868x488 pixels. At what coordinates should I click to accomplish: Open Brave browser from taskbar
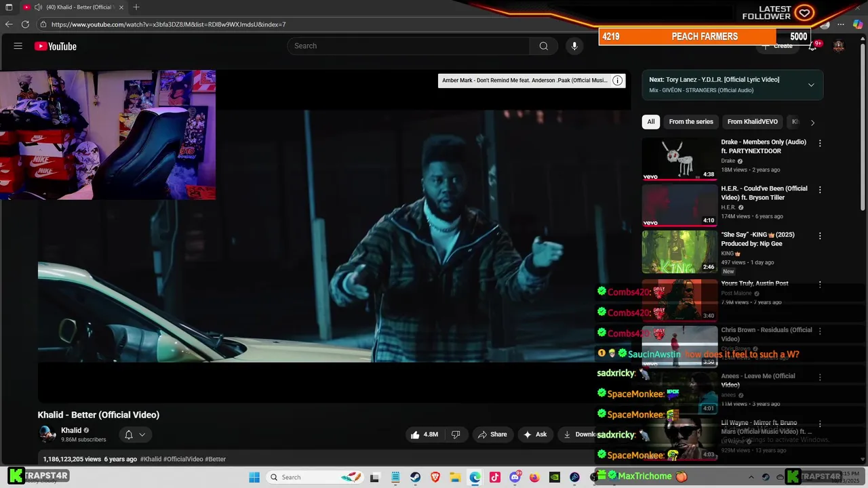435,477
